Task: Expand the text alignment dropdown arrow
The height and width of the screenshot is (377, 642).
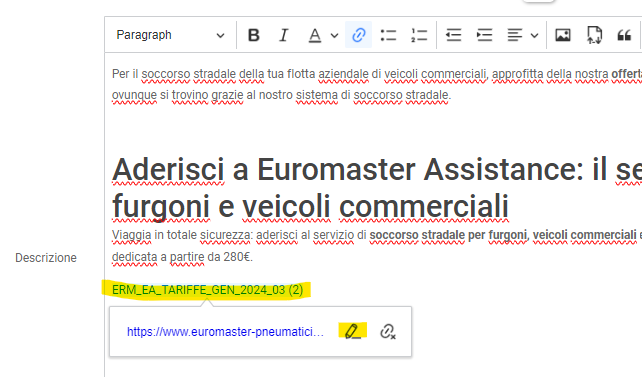Action: coord(534,36)
